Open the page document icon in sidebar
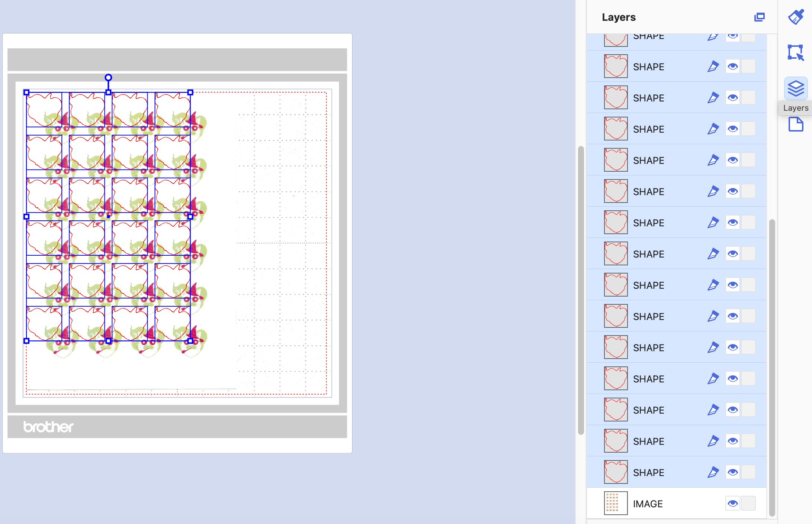The height and width of the screenshot is (524, 812). click(796, 124)
